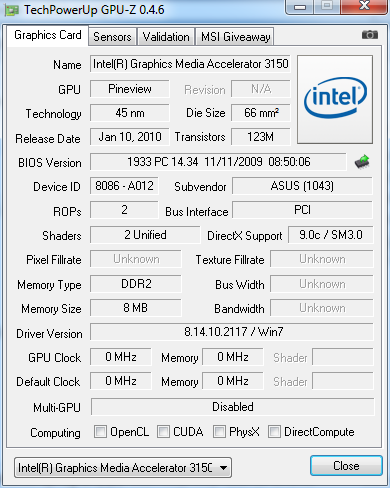Select the Graphics Card tab

[48, 35]
